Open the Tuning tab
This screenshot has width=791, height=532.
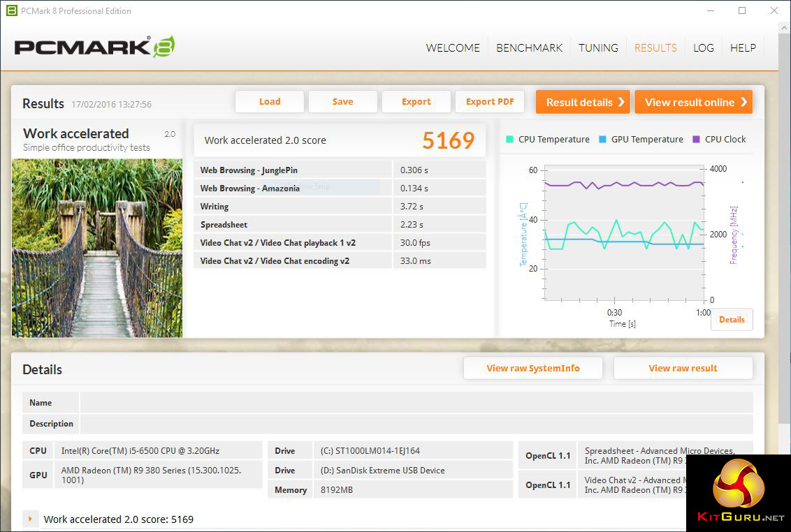(x=598, y=48)
